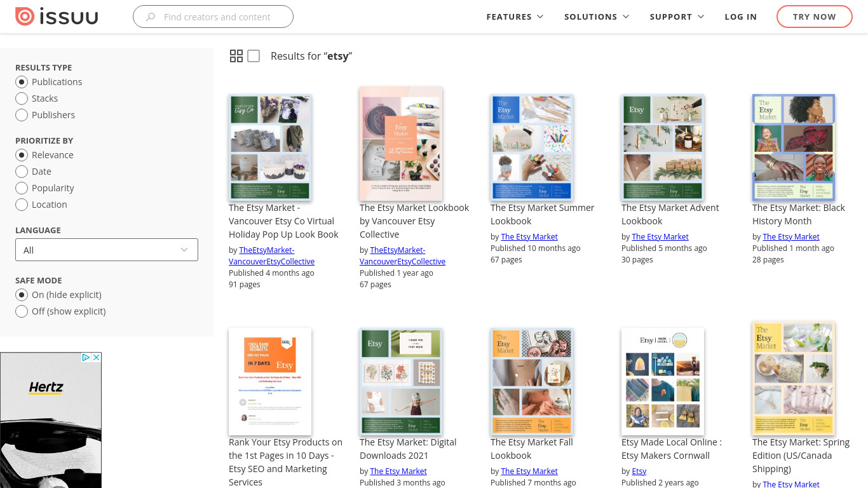Expand the Support menu
The height and width of the screenshot is (488, 868).
[x=677, y=17]
